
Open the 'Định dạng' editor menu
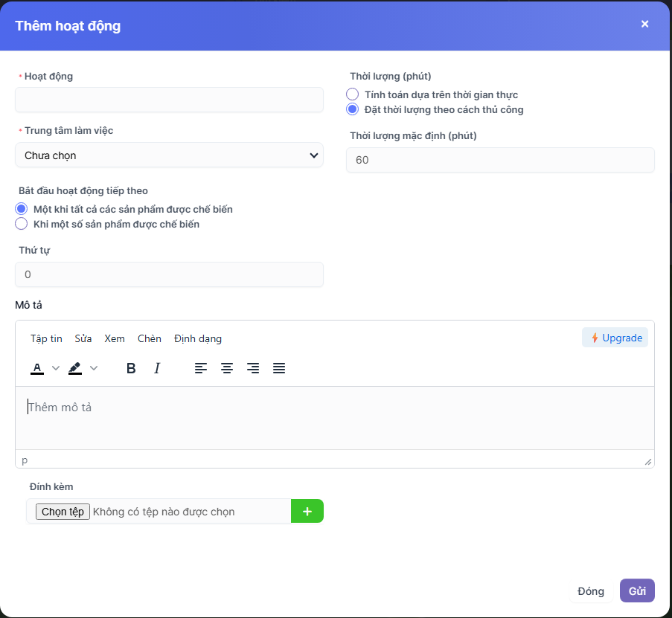coord(197,338)
